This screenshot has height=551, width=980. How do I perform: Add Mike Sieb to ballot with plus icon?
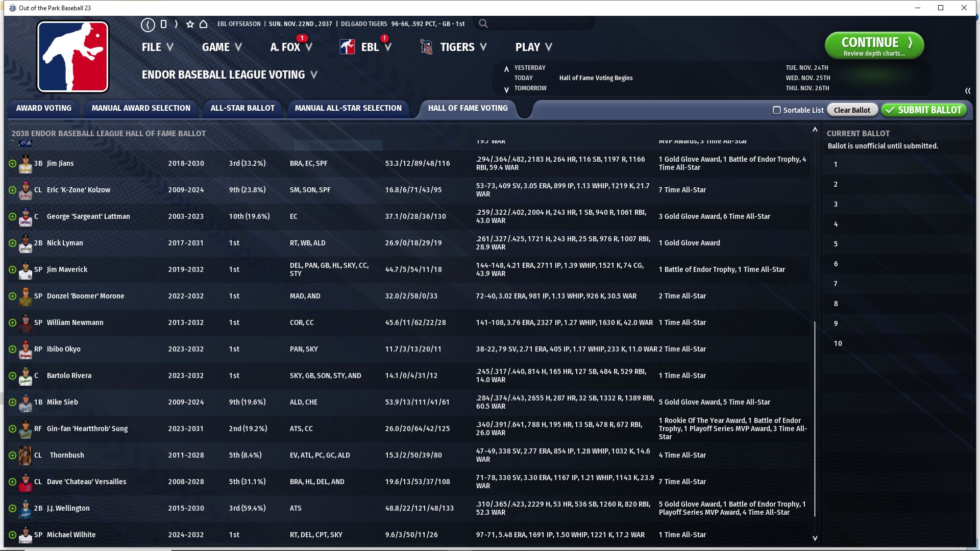click(x=12, y=403)
